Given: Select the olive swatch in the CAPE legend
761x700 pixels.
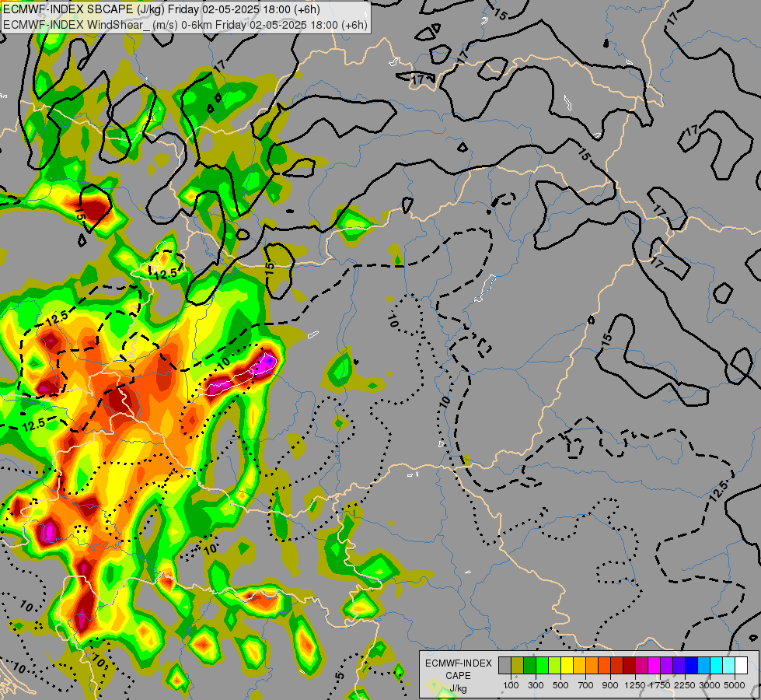Looking at the screenshot, I should pos(517,665).
